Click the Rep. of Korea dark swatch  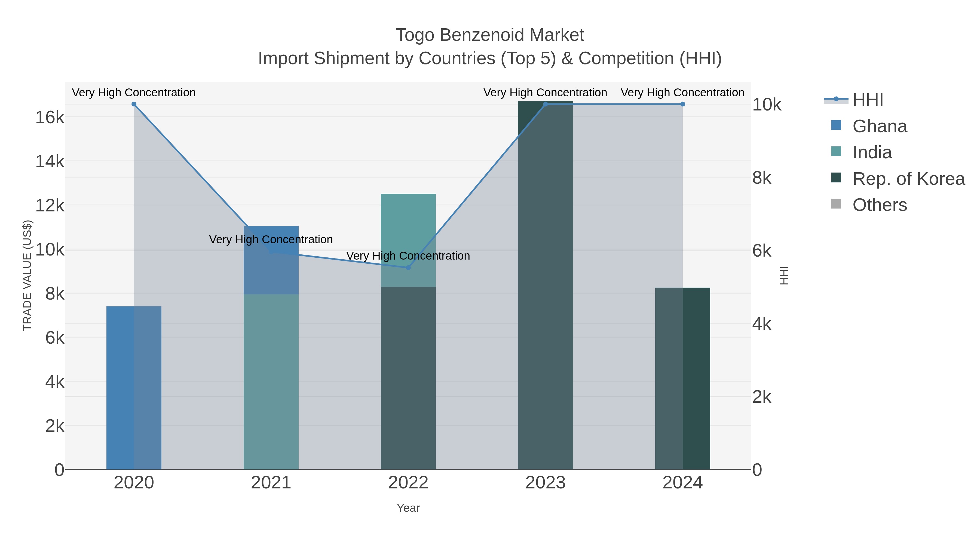(x=836, y=178)
